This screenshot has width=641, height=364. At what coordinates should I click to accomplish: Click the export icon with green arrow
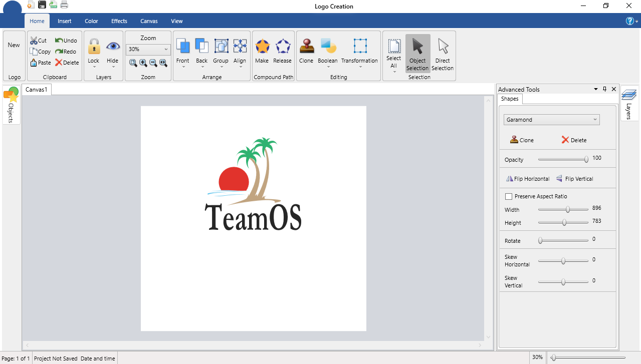53,5
